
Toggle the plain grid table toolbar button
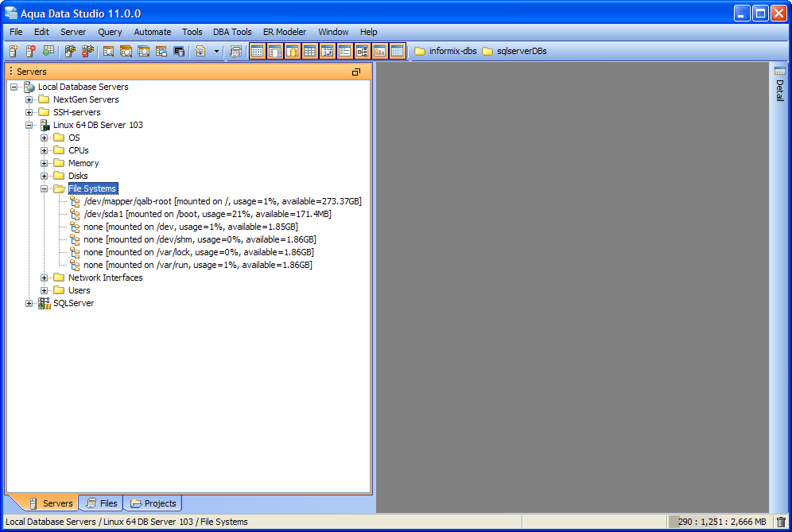309,51
